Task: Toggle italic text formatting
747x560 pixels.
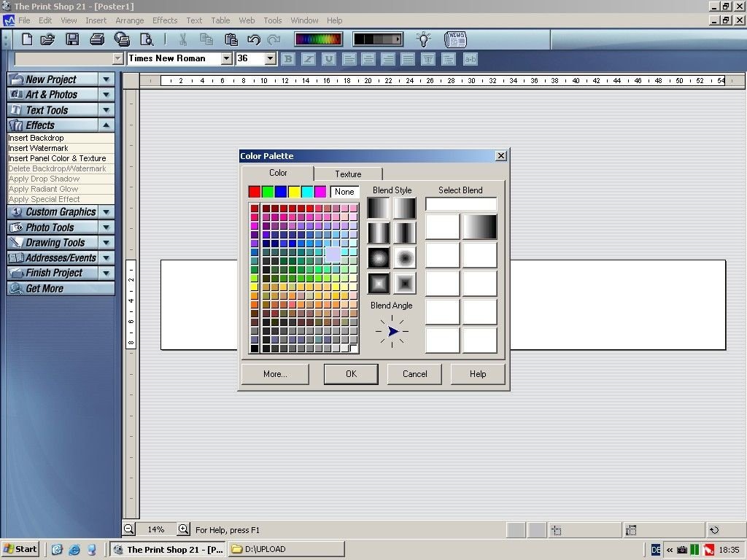Action: click(308, 59)
